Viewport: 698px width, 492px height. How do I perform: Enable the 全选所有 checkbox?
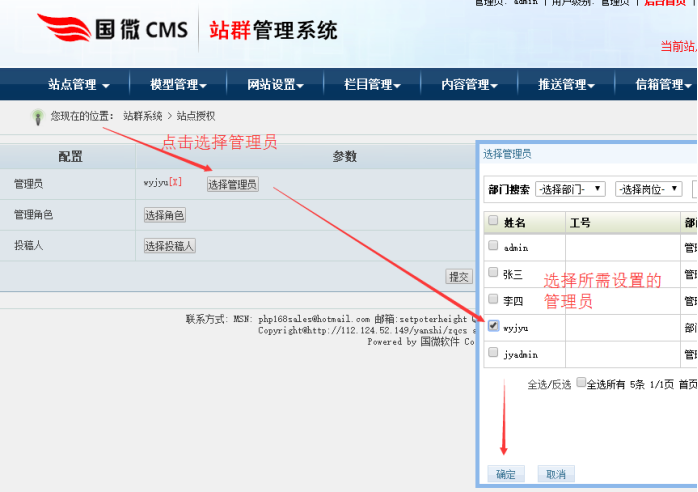pos(581,383)
